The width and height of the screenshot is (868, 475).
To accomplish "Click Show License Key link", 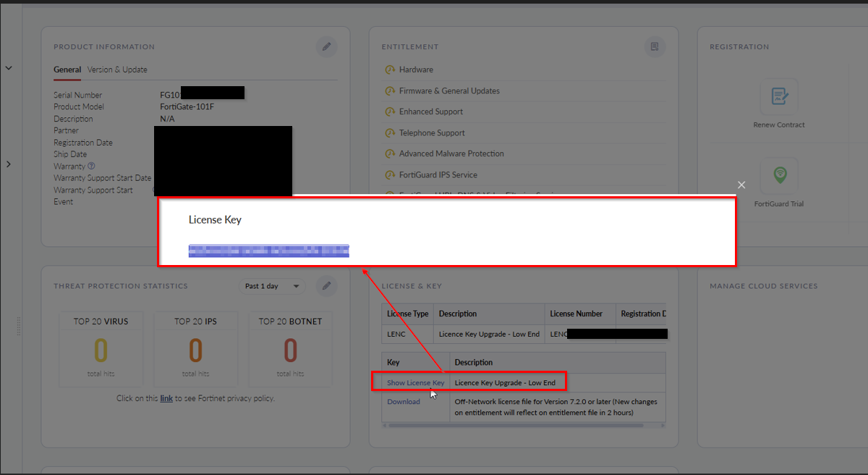I will (416, 382).
